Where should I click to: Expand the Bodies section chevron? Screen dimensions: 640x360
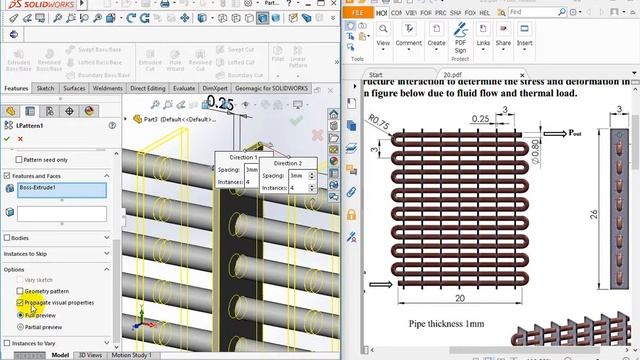click(107, 238)
